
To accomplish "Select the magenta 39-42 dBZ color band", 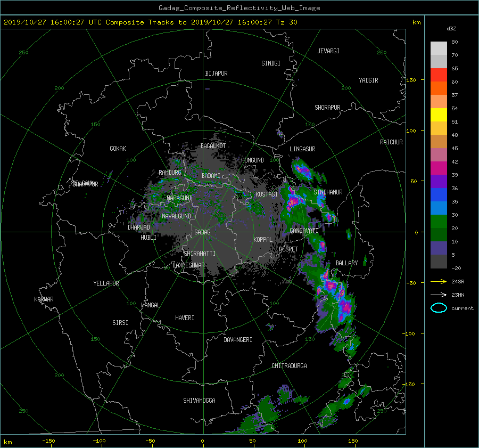I will (439, 168).
